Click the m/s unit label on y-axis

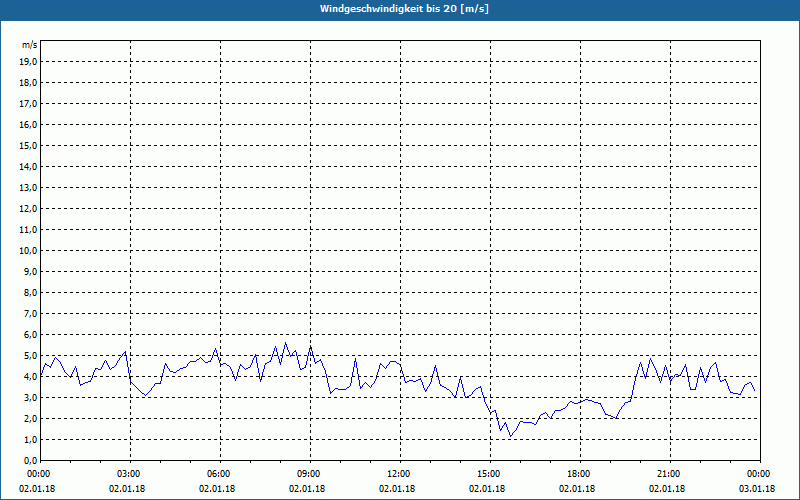pyautogui.click(x=30, y=45)
